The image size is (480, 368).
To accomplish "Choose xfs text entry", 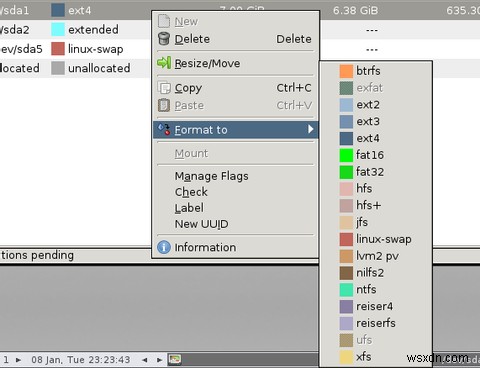I will pos(363,357).
